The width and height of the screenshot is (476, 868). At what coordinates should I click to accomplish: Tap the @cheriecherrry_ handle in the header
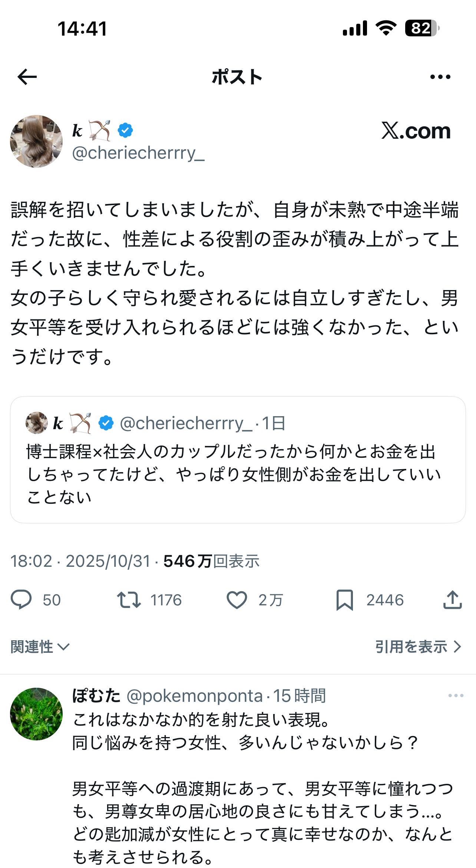[x=138, y=153]
